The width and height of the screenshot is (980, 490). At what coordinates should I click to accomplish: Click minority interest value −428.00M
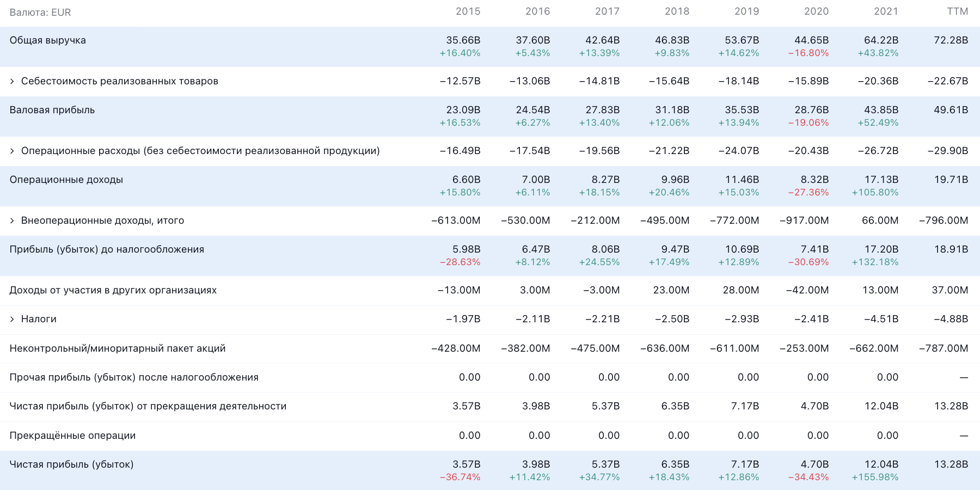[456, 348]
